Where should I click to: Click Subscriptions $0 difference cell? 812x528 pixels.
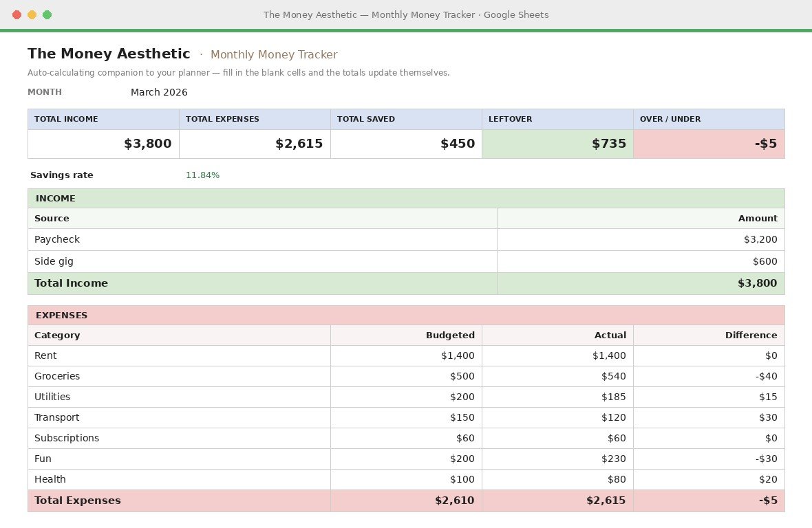pyautogui.click(x=709, y=439)
